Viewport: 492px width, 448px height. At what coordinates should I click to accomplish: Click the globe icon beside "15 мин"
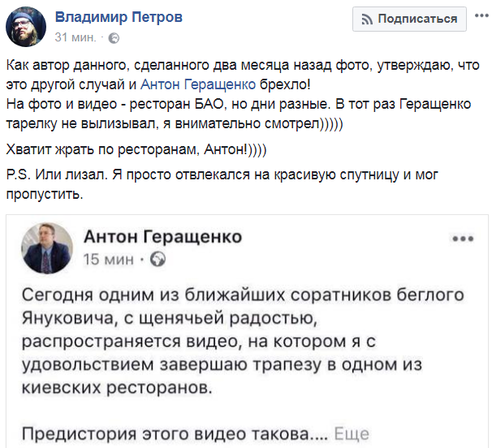pos(158,260)
